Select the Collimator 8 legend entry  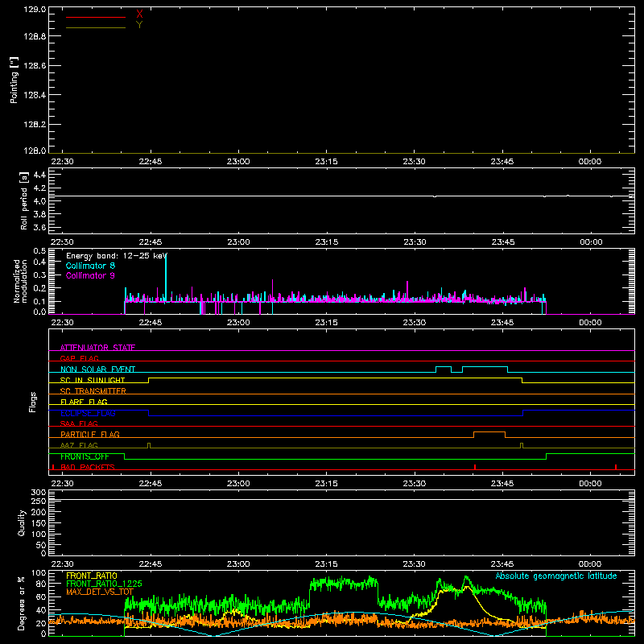click(90, 266)
